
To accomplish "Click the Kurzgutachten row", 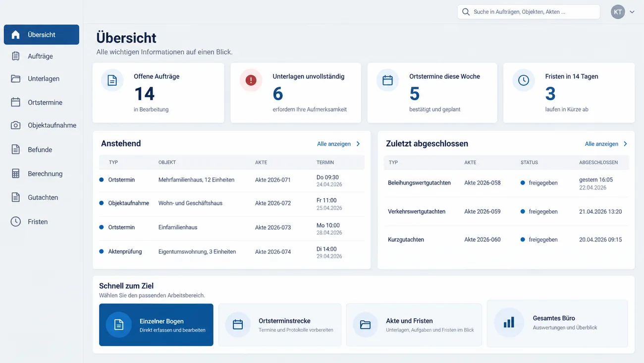I will pyautogui.click(x=506, y=240).
